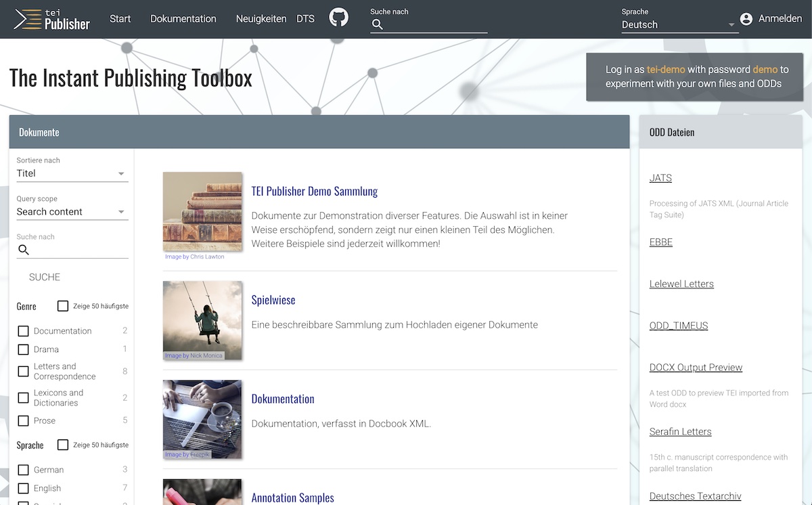812x505 pixels.
Task: Click the user account icon beside Anmelden
Action: tap(746, 19)
